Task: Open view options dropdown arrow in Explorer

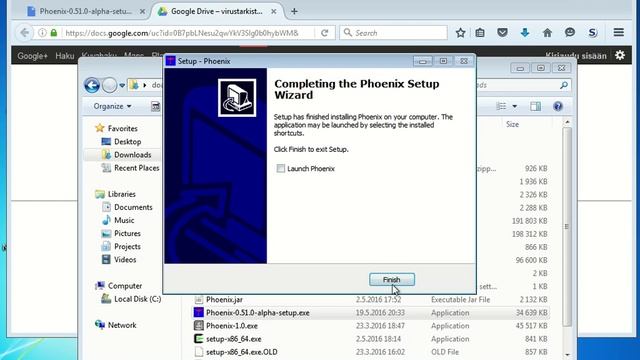Action: coord(515,107)
